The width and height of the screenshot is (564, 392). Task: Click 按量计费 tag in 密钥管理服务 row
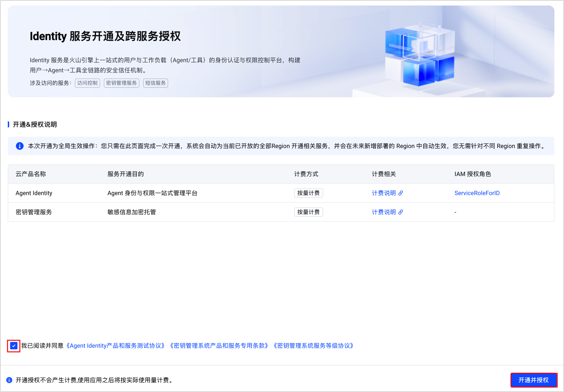[x=309, y=212]
